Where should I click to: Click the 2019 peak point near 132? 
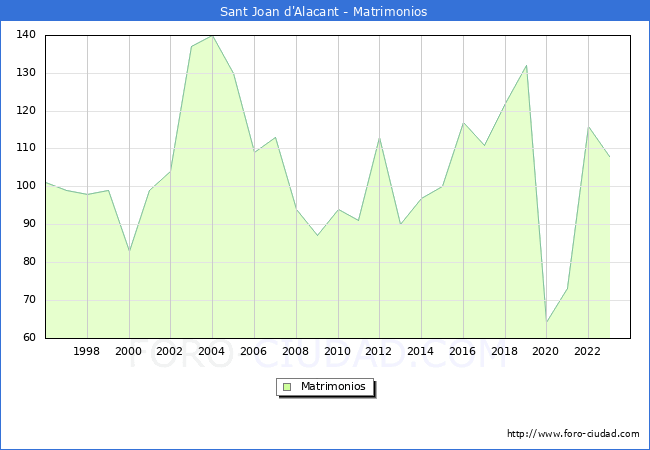point(526,66)
